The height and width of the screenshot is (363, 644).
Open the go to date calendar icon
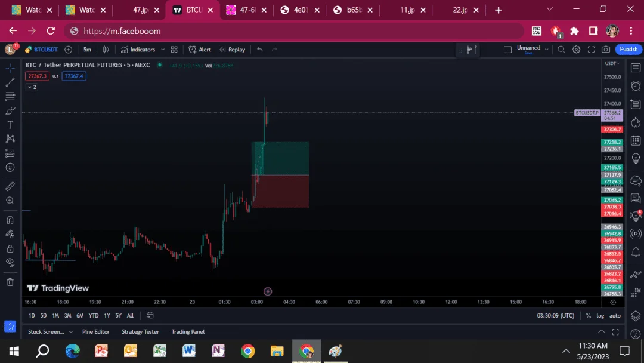150,316
